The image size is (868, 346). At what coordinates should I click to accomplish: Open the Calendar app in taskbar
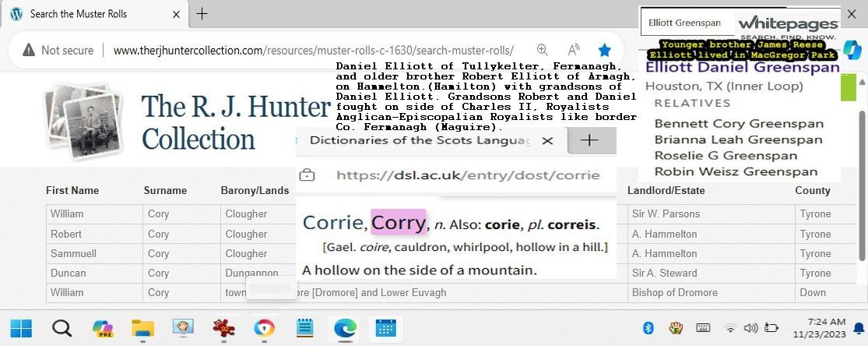(x=385, y=328)
